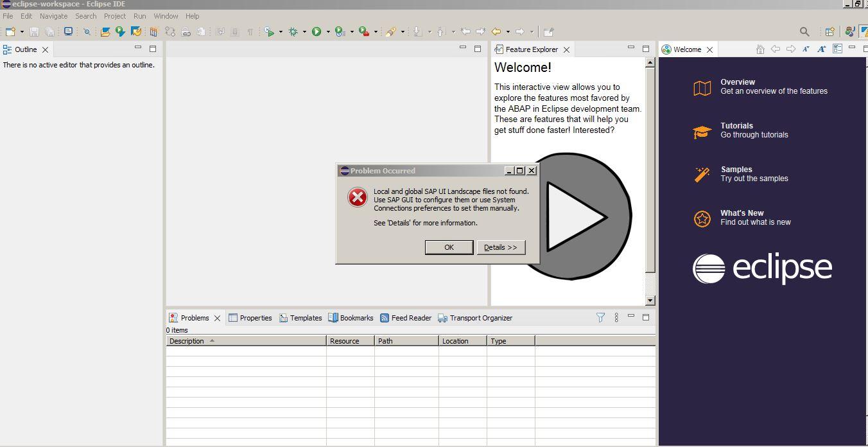Open the Navigate menu
Viewport: 868px width, 447px height.
(x=53, y=16)
